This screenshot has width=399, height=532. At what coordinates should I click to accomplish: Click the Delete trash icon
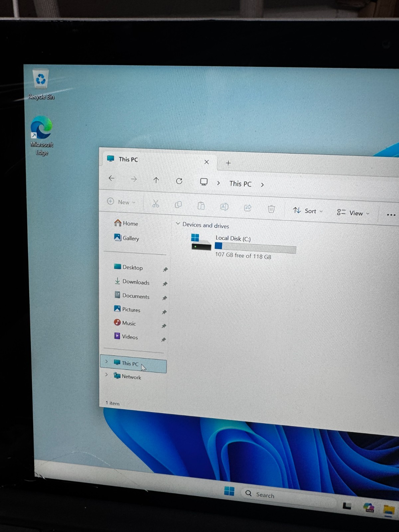click(x=271, y=209)
